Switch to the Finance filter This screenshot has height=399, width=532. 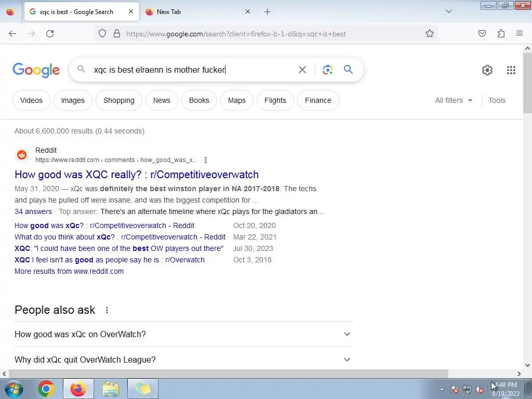[318, 100]
